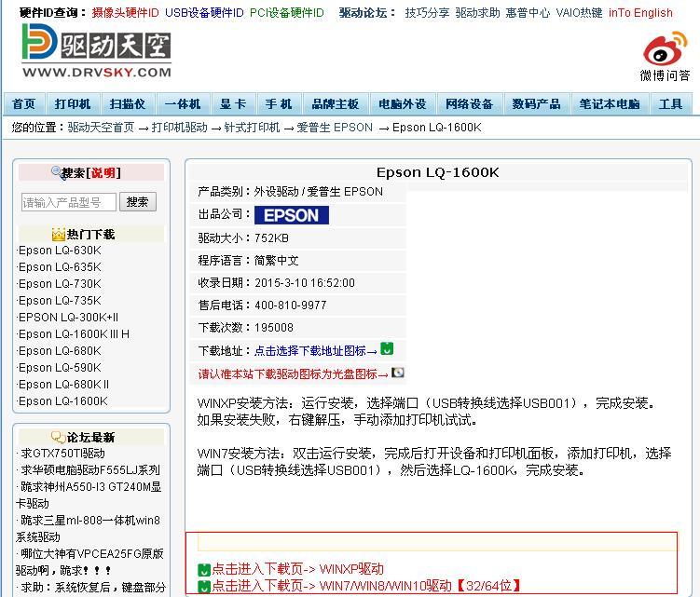The height and width of the screenshot is (597, 700).
Task: Open the 网络设备 nav tab
Action: [x=469, y=104]
